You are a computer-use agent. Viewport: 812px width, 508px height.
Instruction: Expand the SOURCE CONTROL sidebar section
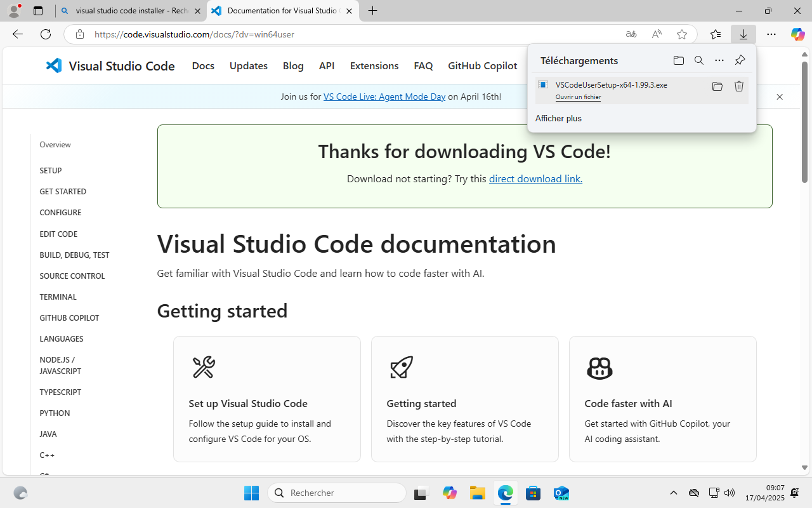tap(72, 276)
